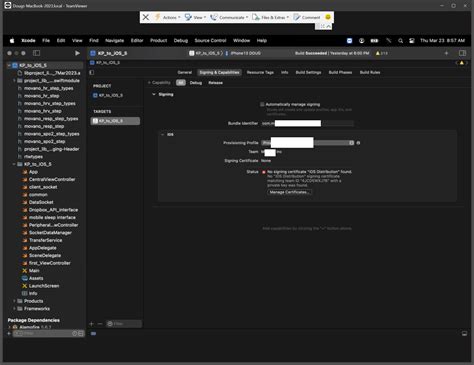
Task: Select the iPhone13 DOUG run destination
Action: coord(245,53)
